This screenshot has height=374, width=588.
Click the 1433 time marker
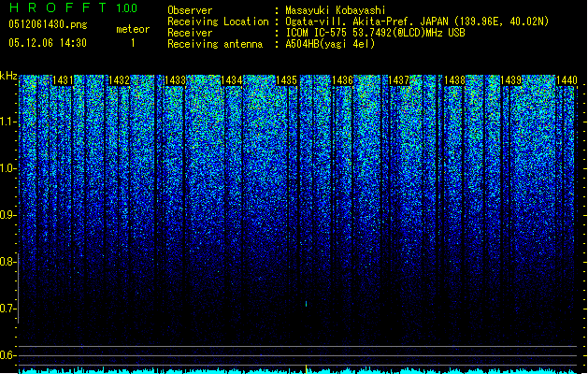pyautogui.click(x=175, y=80)
